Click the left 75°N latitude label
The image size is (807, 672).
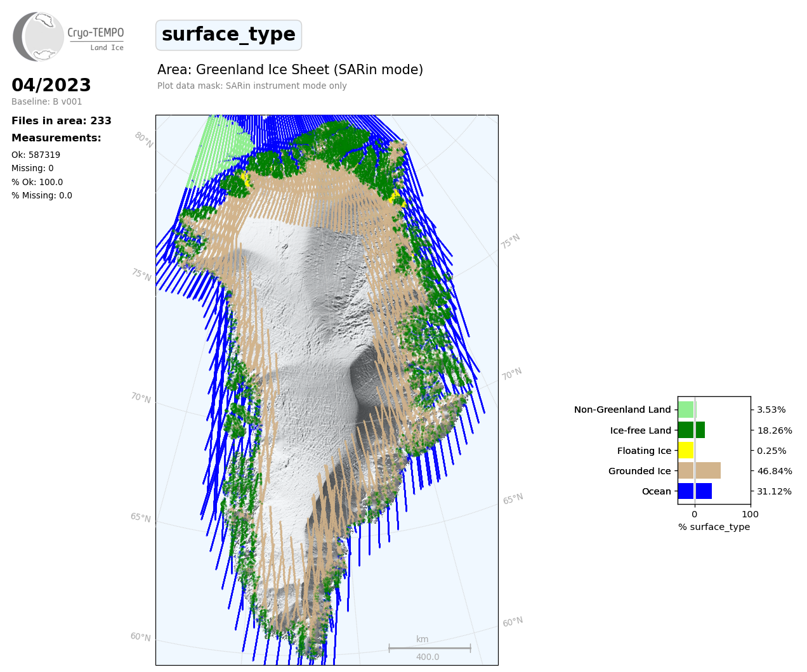click(141, 275)
